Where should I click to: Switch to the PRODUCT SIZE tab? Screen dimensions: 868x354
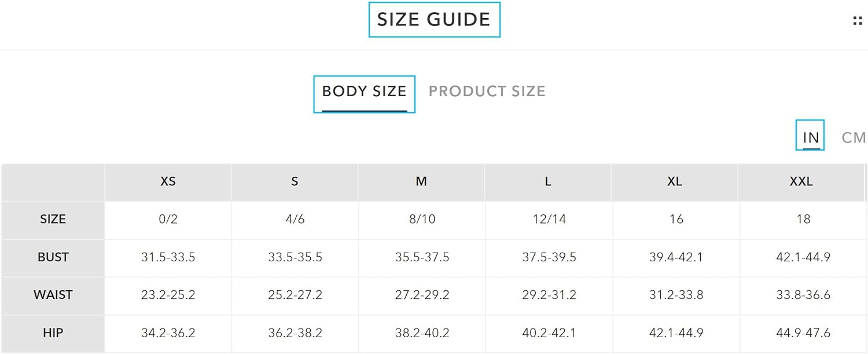coord(487,92)
